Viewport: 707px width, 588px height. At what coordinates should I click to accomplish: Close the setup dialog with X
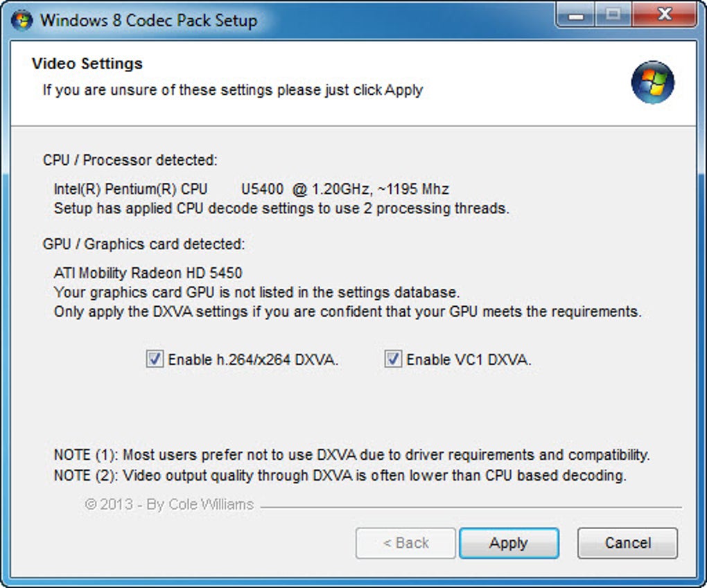(x=664, y=15)
